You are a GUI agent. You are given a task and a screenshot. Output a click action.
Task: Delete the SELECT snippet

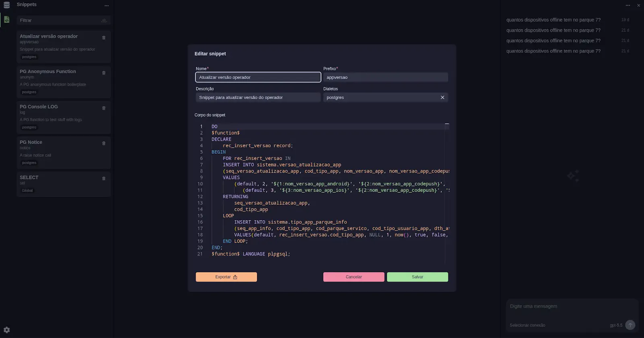pos(104,178)
